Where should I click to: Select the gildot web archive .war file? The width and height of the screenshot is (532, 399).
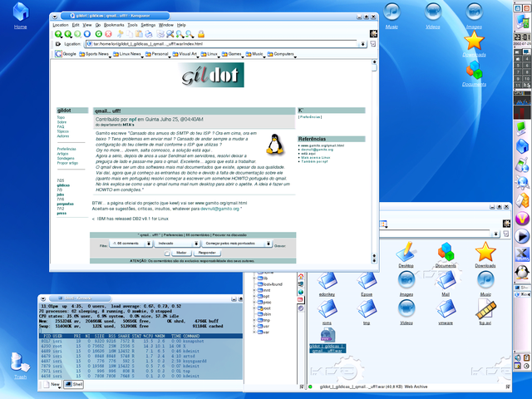coord(328,340)
